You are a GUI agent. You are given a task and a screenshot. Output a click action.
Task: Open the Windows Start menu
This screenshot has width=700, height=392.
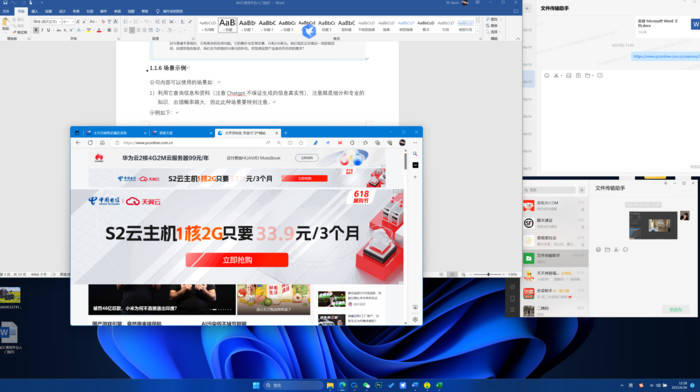pyautogui.click(x=256, y=385)
